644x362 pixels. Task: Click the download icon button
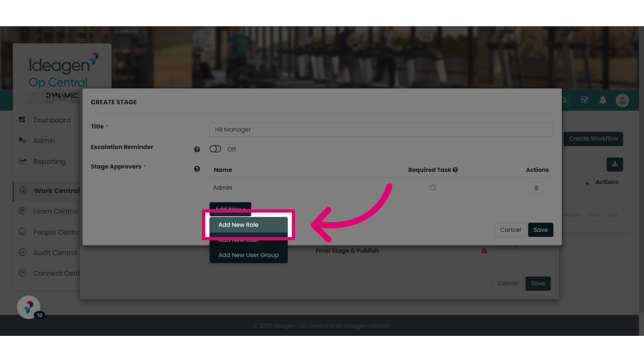pyautogui.click(x=615, y=164)
